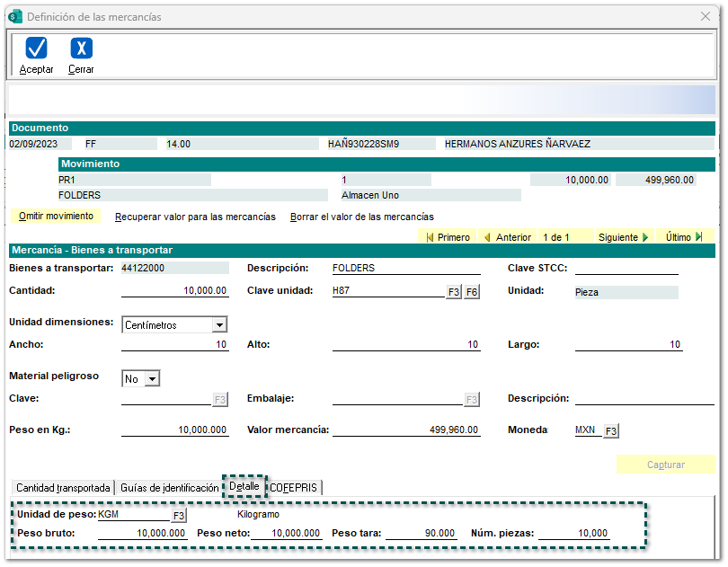The image size is (728, 567).
Task: Click Recuperar valor para las mercancías
Action: tap(195, 217)
